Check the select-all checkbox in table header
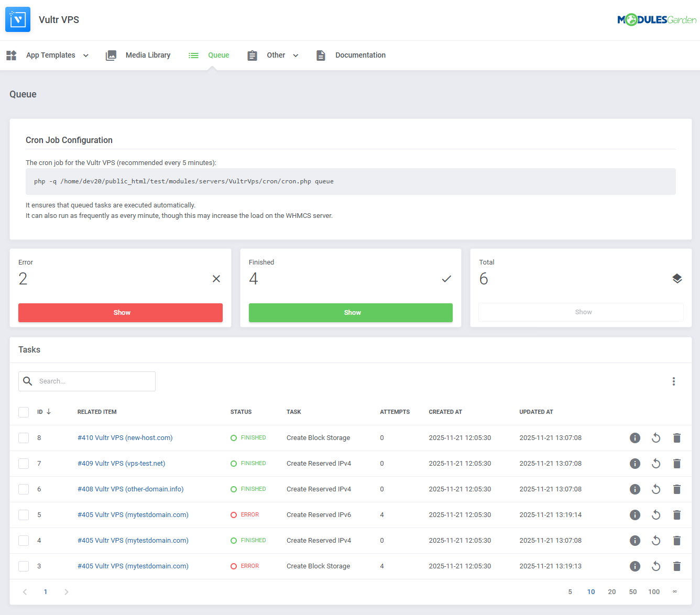The height and width of the screenshot is (615, 700). pyautogui.click(x=24, y=412)
